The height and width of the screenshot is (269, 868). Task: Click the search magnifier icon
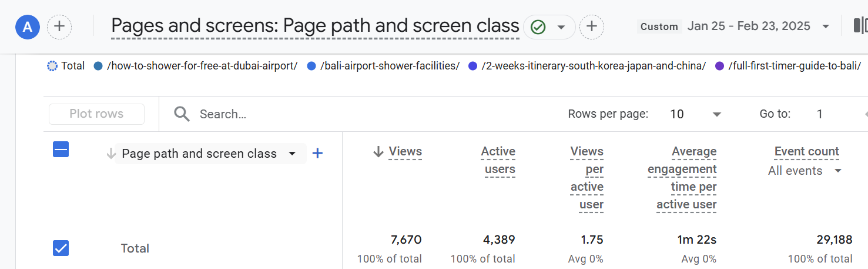[x=182, y=114]
